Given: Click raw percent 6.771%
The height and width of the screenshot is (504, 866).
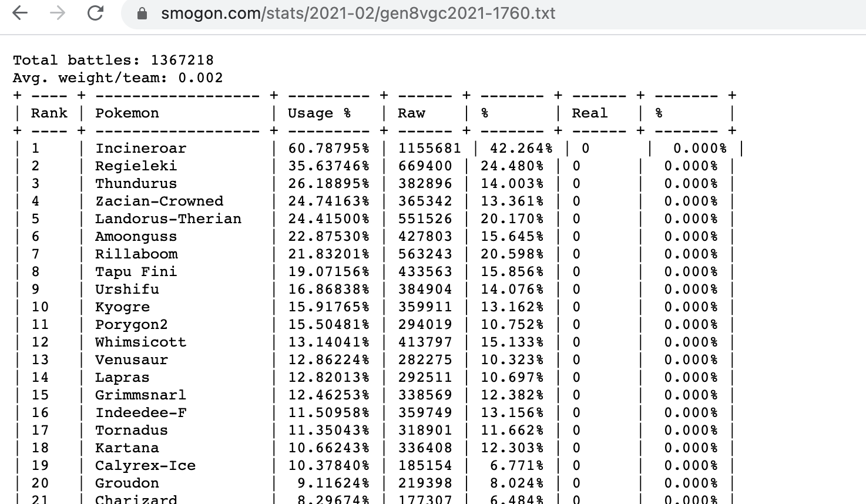Looking at the screenshot, I should [x=516, y=465].
